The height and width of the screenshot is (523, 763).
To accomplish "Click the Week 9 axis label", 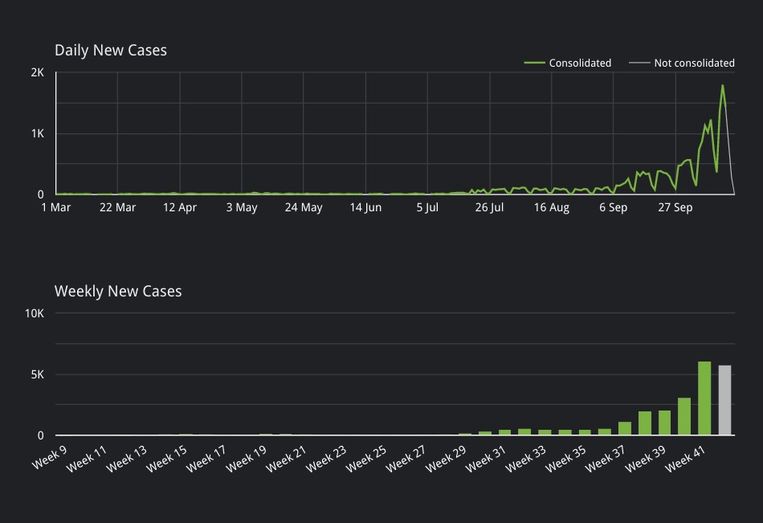I will pyautogui.click(x=50, y=458).
